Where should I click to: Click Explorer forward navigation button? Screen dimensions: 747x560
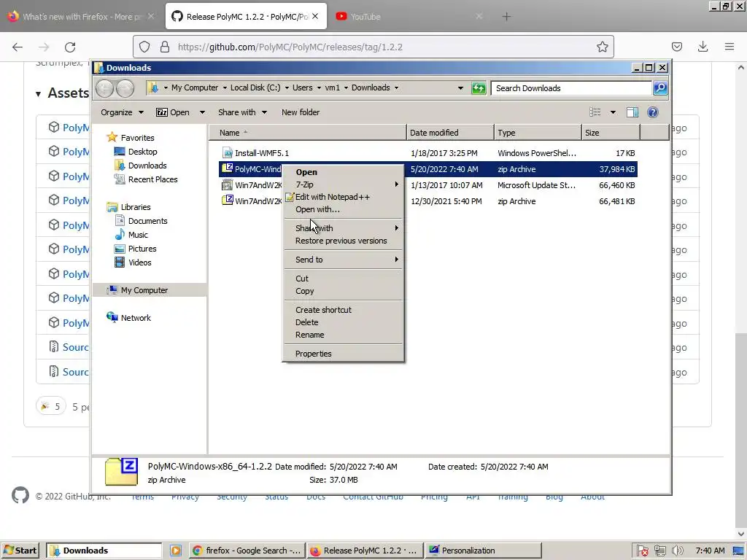[x=125, y=88]
